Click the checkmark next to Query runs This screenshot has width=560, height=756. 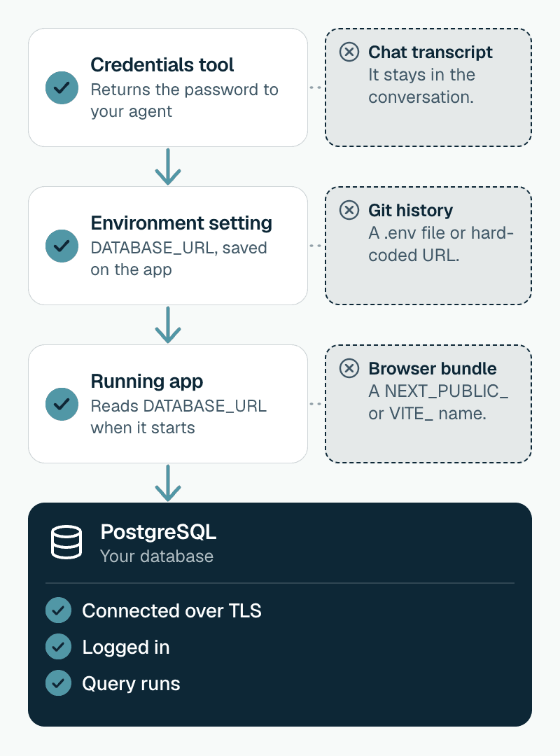click(58, 682)
